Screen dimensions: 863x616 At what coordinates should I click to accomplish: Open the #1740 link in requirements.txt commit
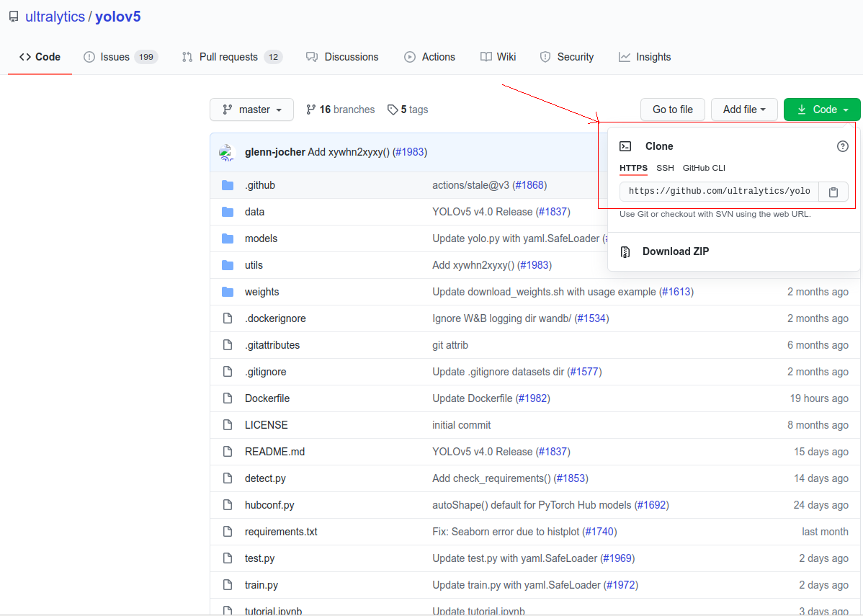[599, 532]
